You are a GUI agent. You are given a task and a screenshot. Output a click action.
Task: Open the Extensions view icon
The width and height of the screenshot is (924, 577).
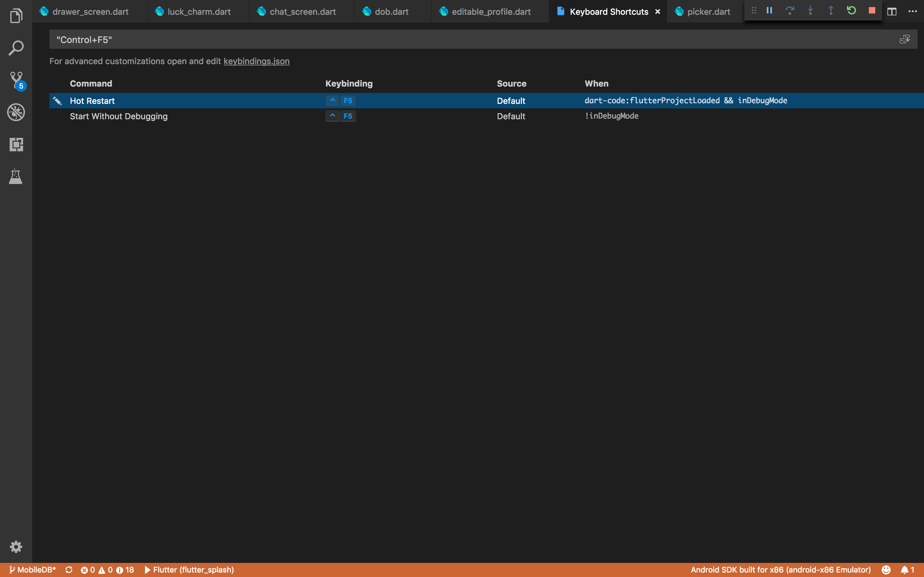[x=16, y=144]
